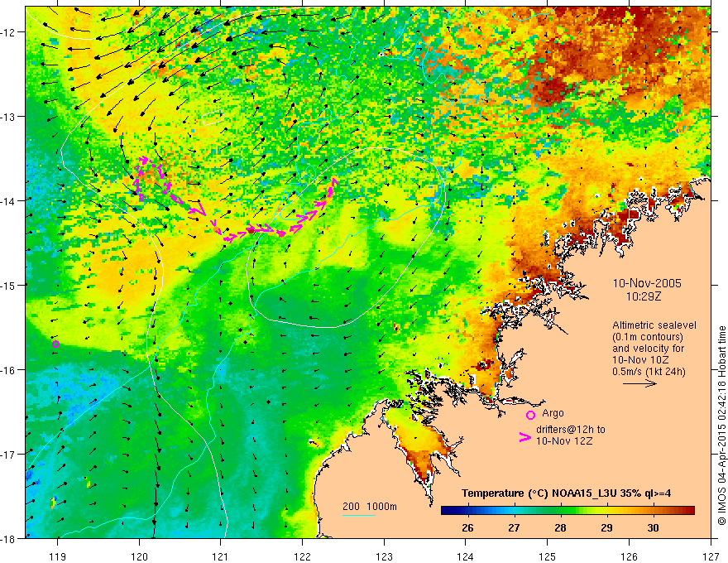Click longitude axis label 123
Screen dimensions: 728x563
point(384,556)
